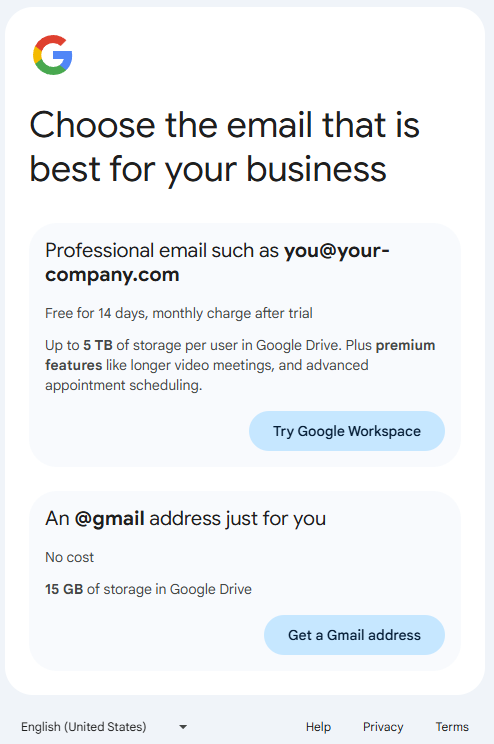Image resolution: width=494 pixels, height=744 pixels.
Task: Open the Help link in the footer
Action: coord(318,726)
